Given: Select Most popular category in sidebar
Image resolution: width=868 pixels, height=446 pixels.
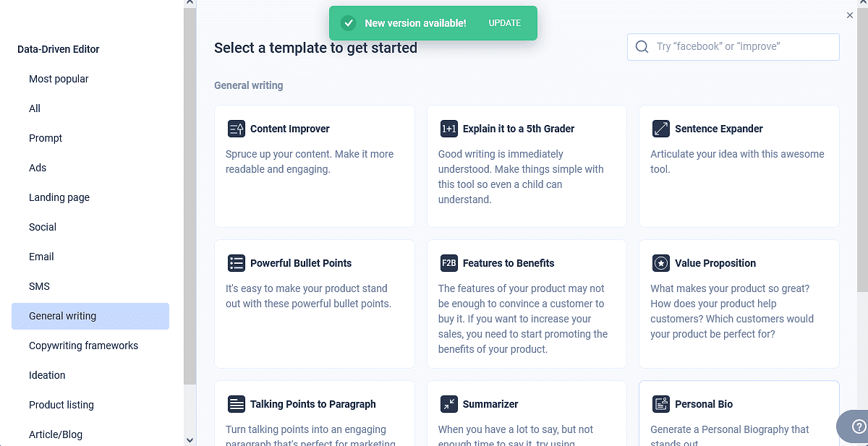Looking at the screenshot, I should [x=59, y=79].
